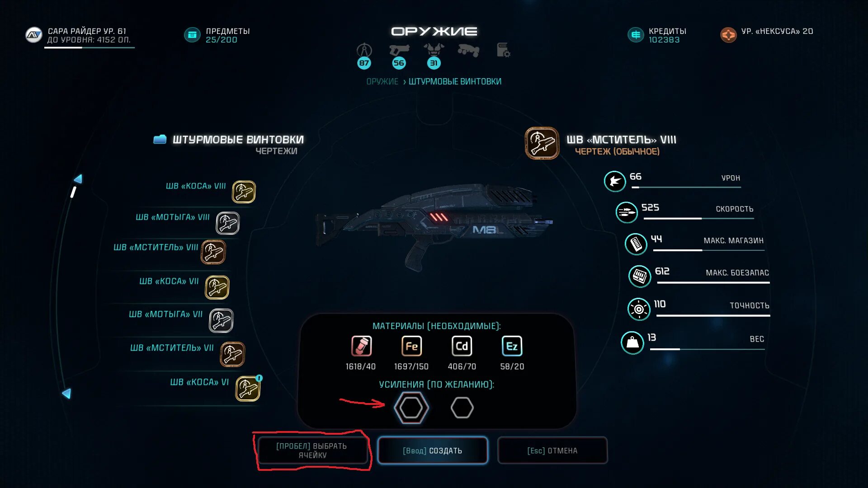Open the weapons category icon with 56
The image size is (868, 488).
(399, 50)
